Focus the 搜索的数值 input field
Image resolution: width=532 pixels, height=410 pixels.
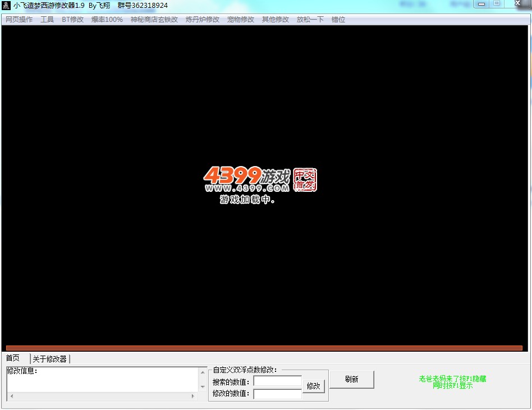[278, 381]
